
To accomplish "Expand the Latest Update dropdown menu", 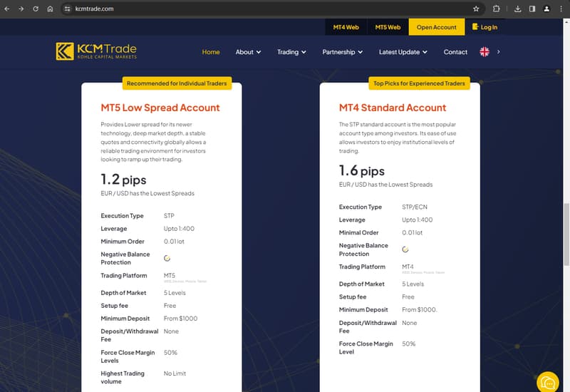I will pos(403,52).
